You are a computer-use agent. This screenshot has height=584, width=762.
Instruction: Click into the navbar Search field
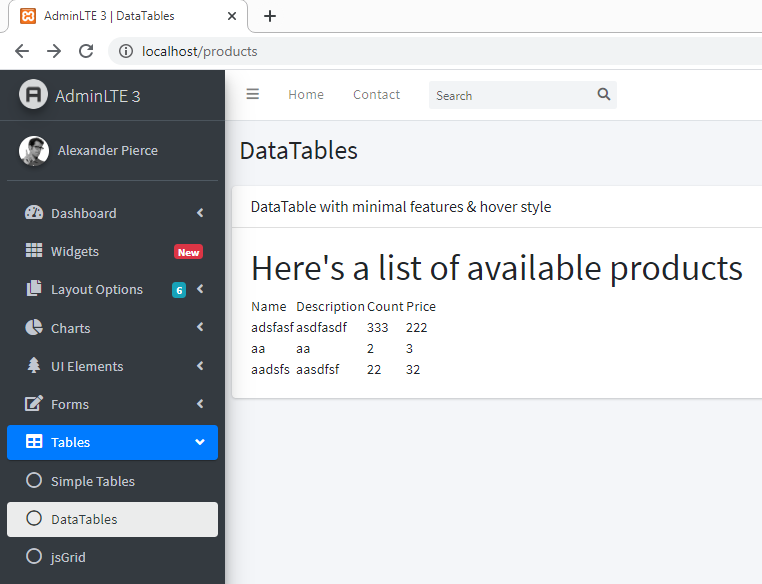click(x=510, y=95)
